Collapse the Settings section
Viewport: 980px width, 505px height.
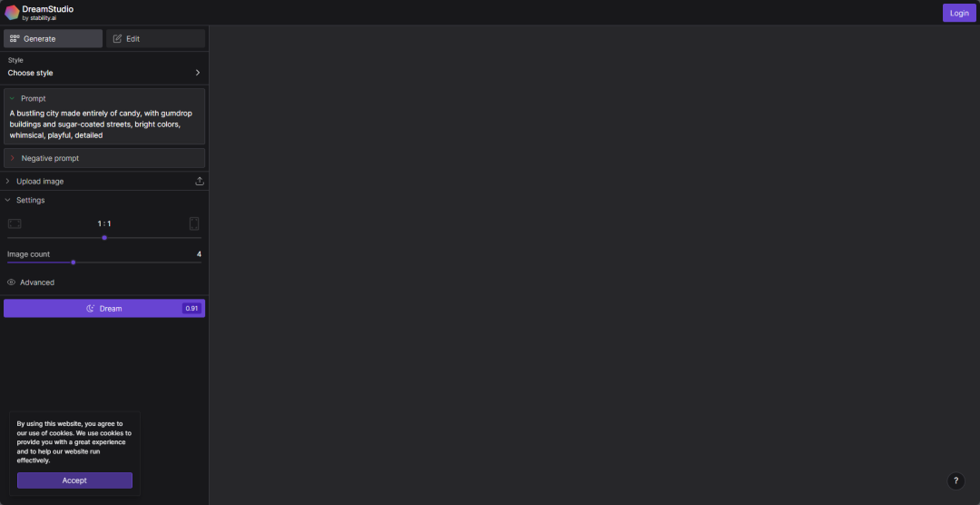[104, 200]
